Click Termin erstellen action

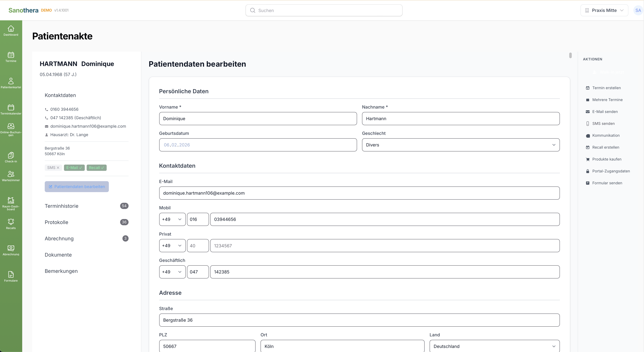pyautogui.click(x=603, y=88)
